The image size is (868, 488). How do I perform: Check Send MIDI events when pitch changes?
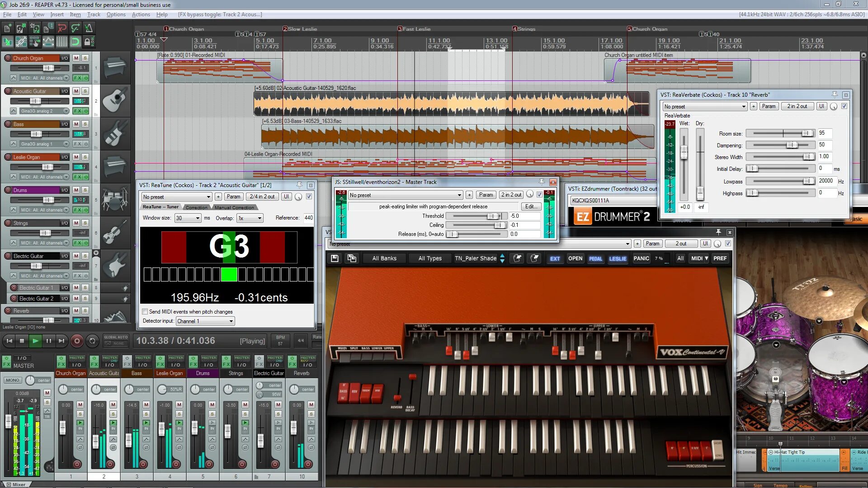point(145,312)
